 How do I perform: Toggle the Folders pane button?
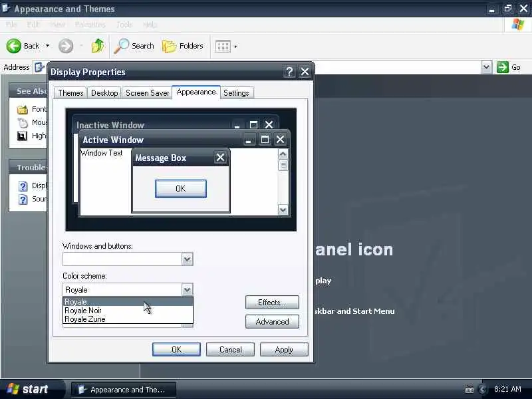(183, 46)
